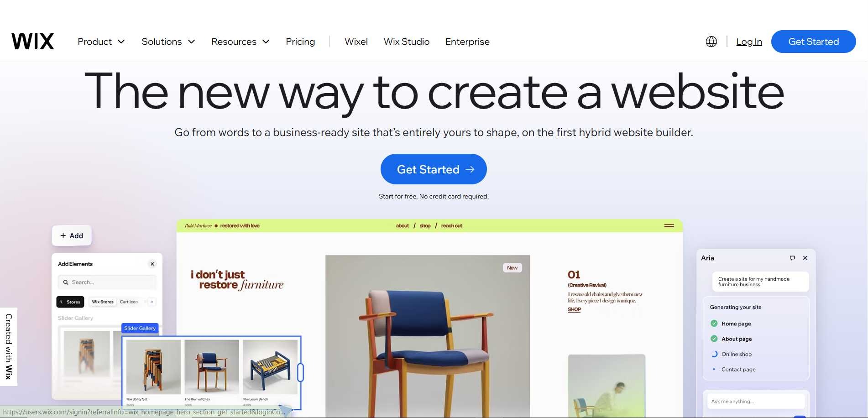Open the Pricing page
Viewport: 868px width, 418px height.
pyautogui.click(x=300, y=42)
